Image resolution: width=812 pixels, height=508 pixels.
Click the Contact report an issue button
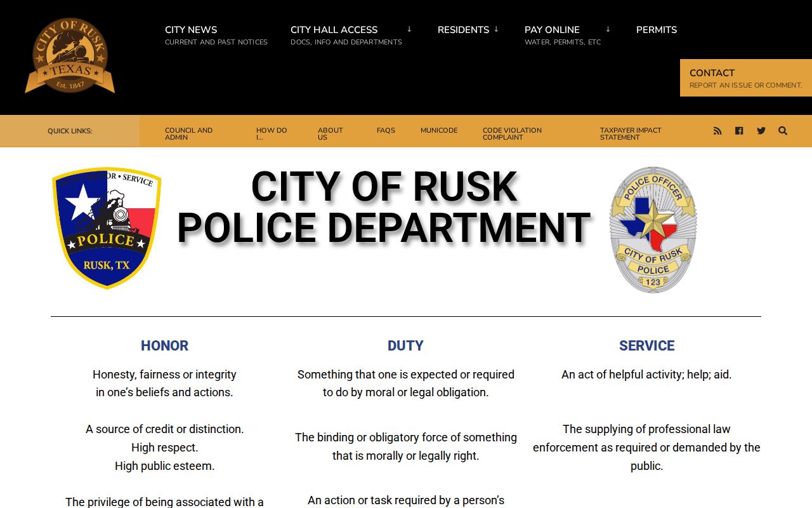tap(746, 78)
